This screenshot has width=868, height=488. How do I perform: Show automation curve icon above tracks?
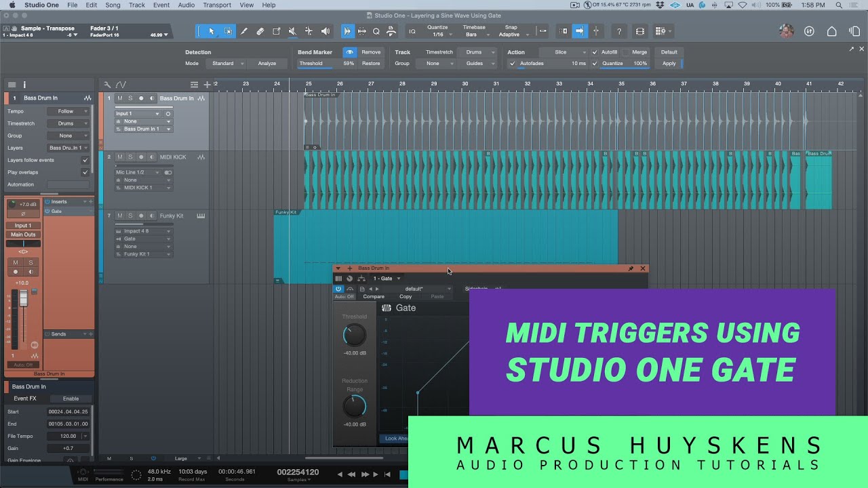click(x=121, y=85)
